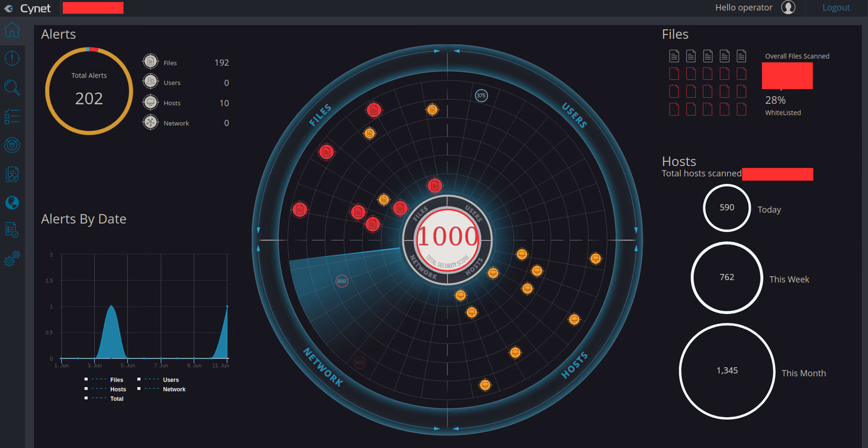
Task: Click the Alerts By Date heading
Action: [x=84, y=219]
